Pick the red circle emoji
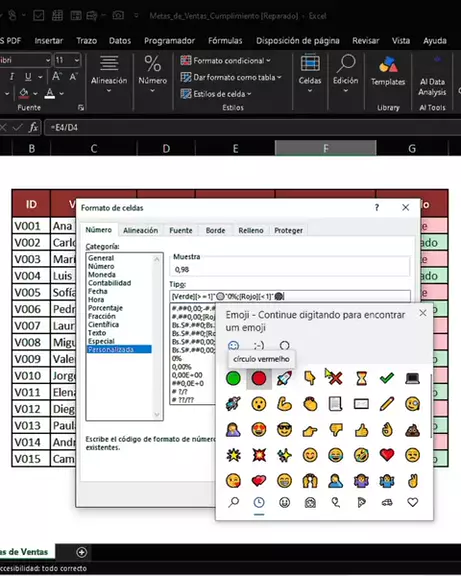Screen dimensions: 461x576 pos(259,378)
